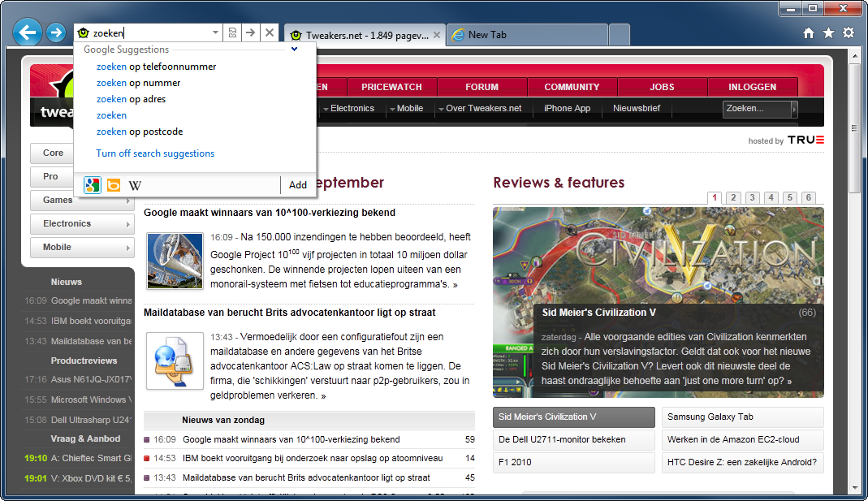
Task: Select Bing search provider icon
Action: [114, 185]
